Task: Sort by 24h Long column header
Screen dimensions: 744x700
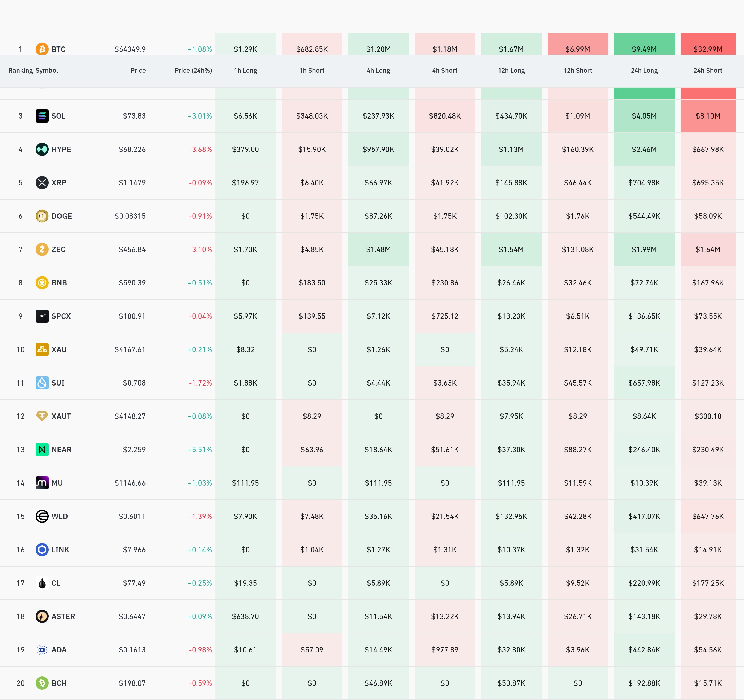Action: [644, 70]
